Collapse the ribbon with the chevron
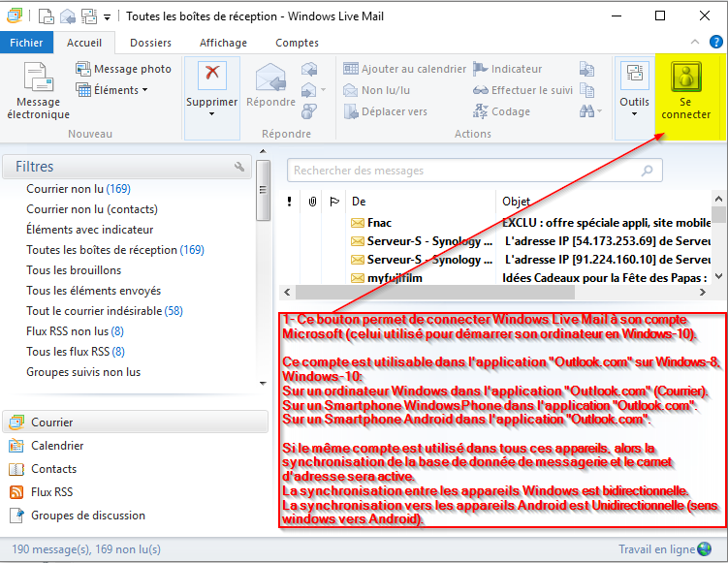The image size is (728, 563). (x=695, y=43)
